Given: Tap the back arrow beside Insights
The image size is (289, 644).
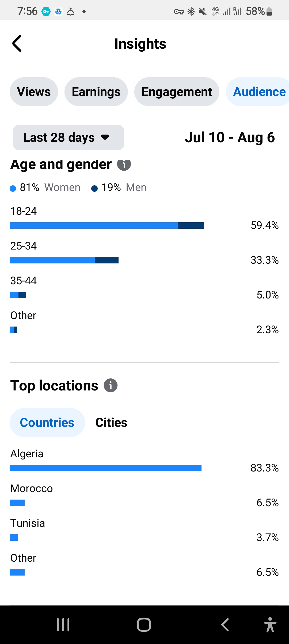Looking at the screenshot, I should (x=17, y=43).
